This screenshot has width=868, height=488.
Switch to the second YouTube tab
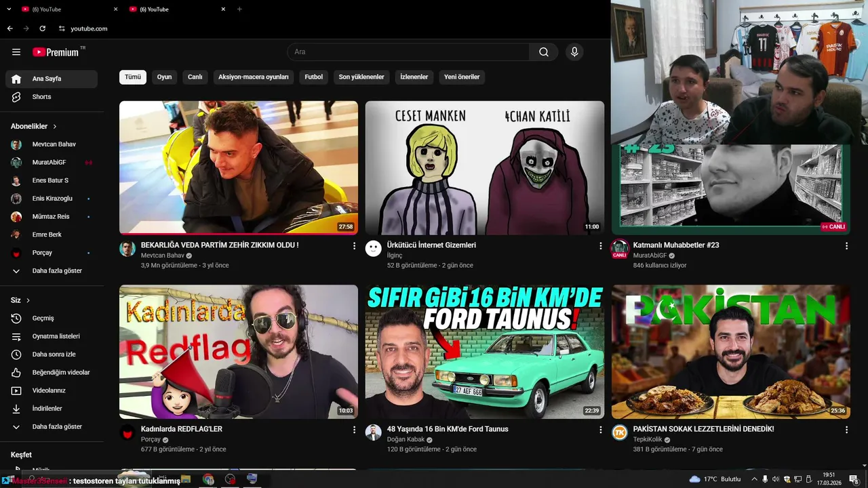[x=176, y=9]
